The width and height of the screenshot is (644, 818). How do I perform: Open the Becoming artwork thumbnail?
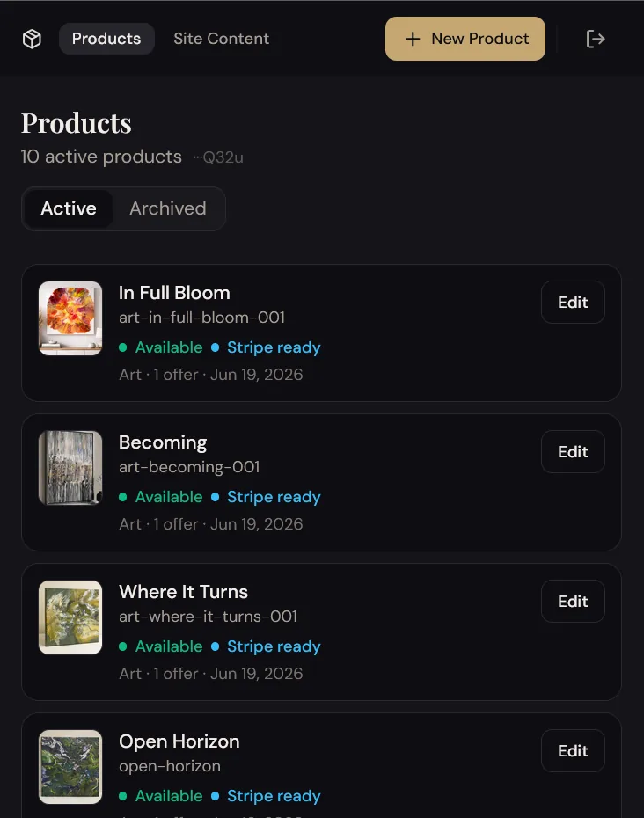pos(70,468)
